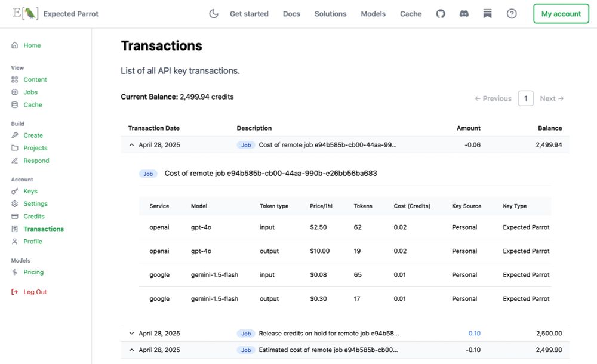Open Get started in top navigation
597x364 pixels.
[x=249, y=14]
